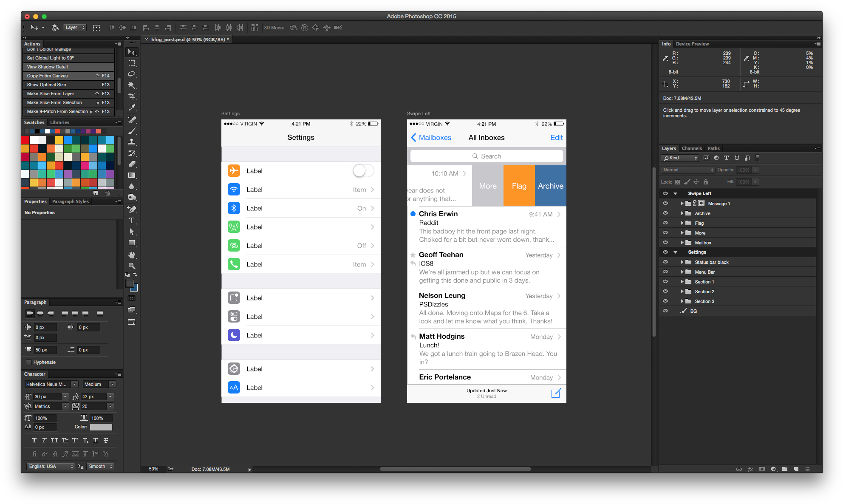Viewport: 843px width, 504px height.
Task: Run Set Global Light to 90° action
Action: [68, 58]
